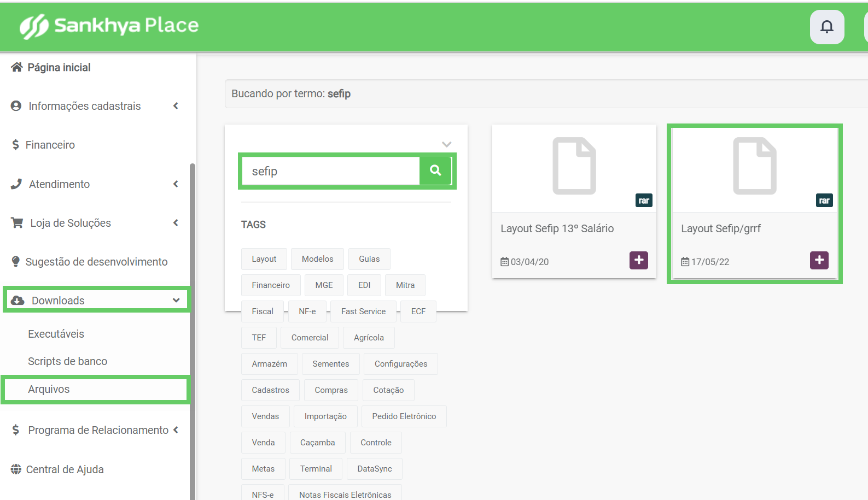The image size is (868, 500).
Task: Click the phone icon beside Atendimento
Action: pos(16,184)
